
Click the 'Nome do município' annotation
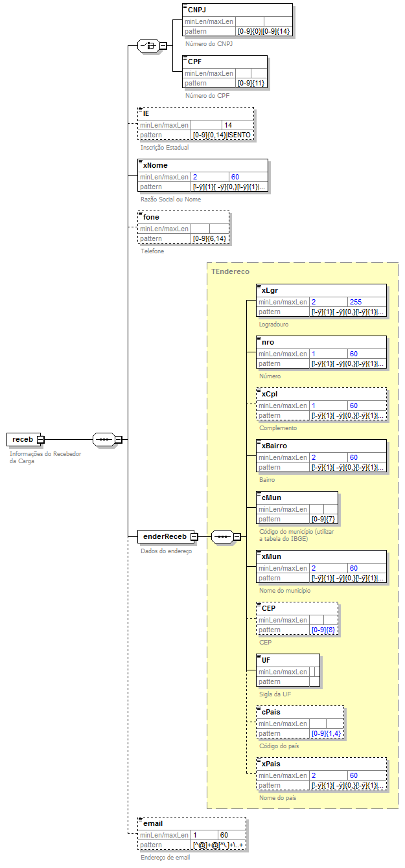[285, 590]
